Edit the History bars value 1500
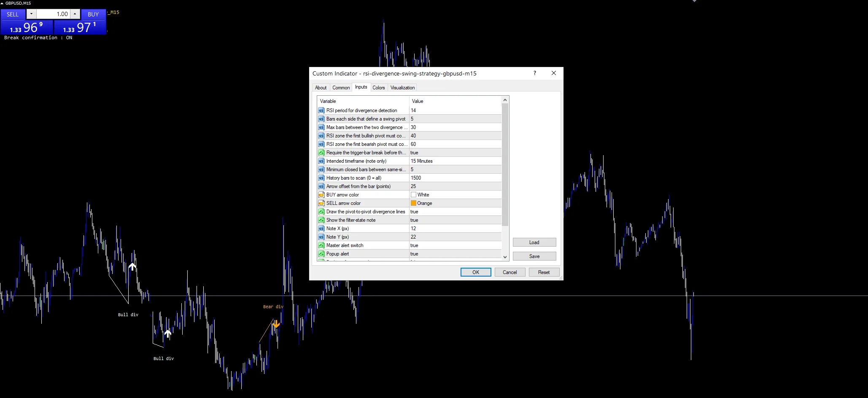 click(x=455, y=178)
